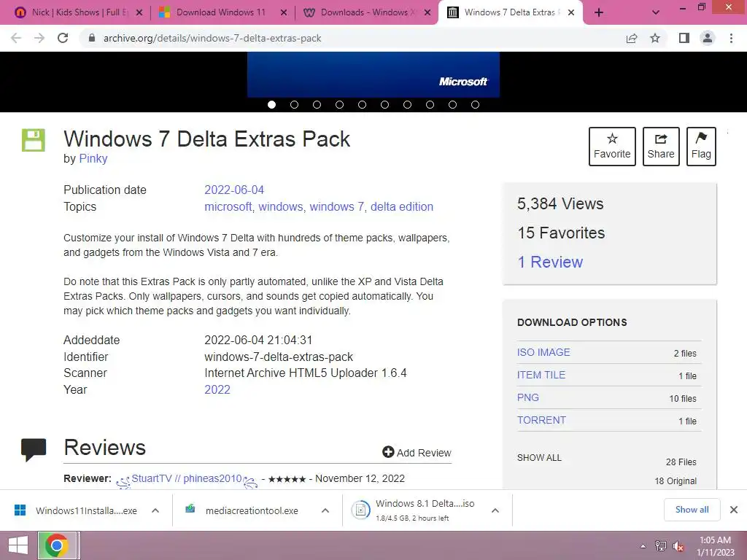Screen dimensions: 747x560
Task: Open reviewer StuartTV // phineas2010 profile
Action: coord(186,478)
